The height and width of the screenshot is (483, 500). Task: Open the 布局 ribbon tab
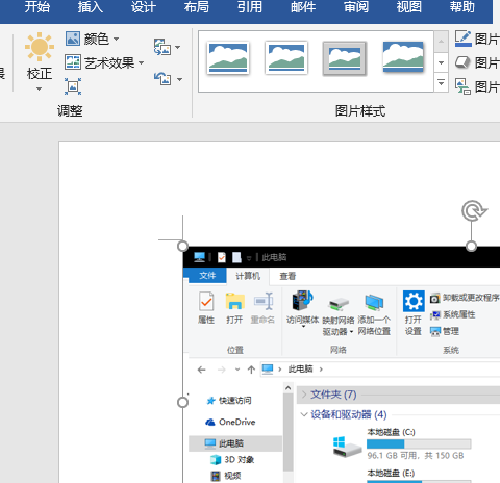click(x=196, y=7)
